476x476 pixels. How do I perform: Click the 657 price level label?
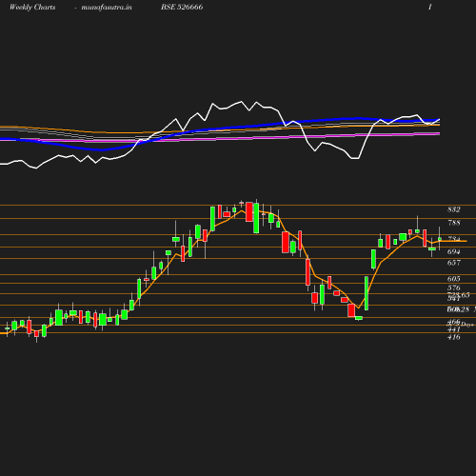(x=454, y=263)
